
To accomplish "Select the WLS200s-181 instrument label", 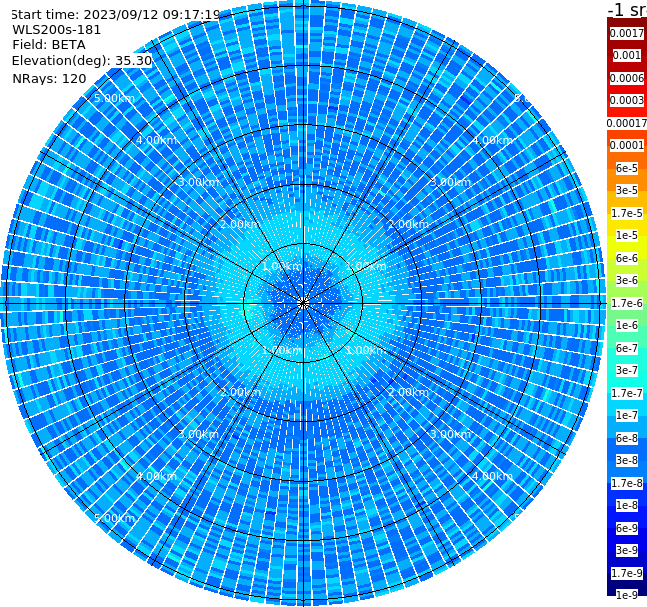I will pyautogui.click(x=57, y=30).
